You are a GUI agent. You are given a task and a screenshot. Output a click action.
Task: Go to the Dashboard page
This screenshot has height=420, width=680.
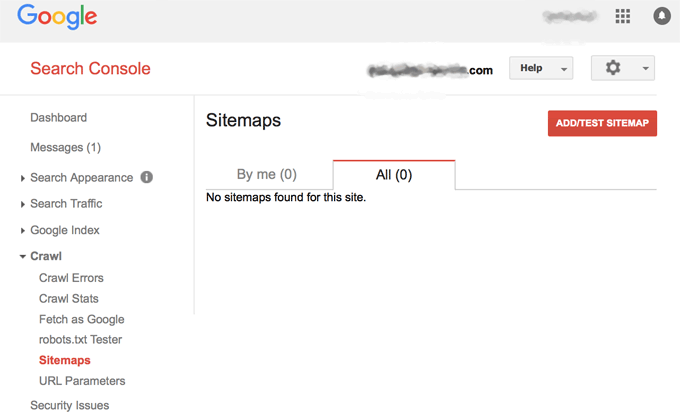click(x=59, y=118)
